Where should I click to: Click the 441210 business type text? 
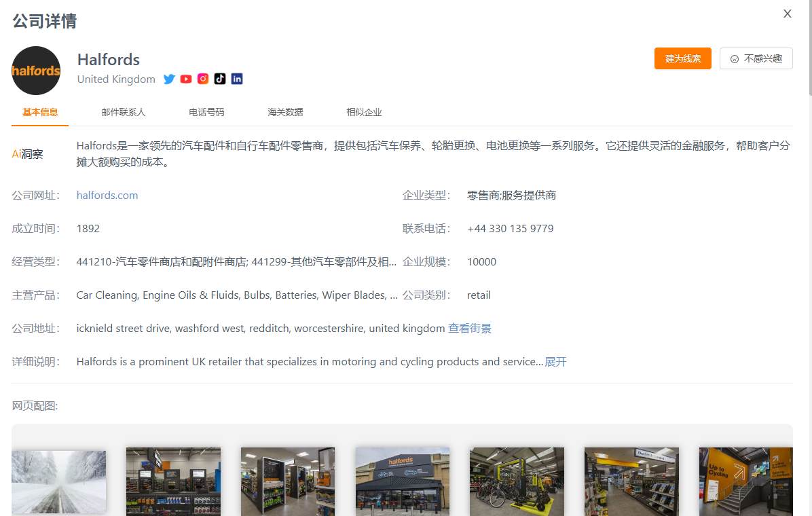[x=236, y=262]
